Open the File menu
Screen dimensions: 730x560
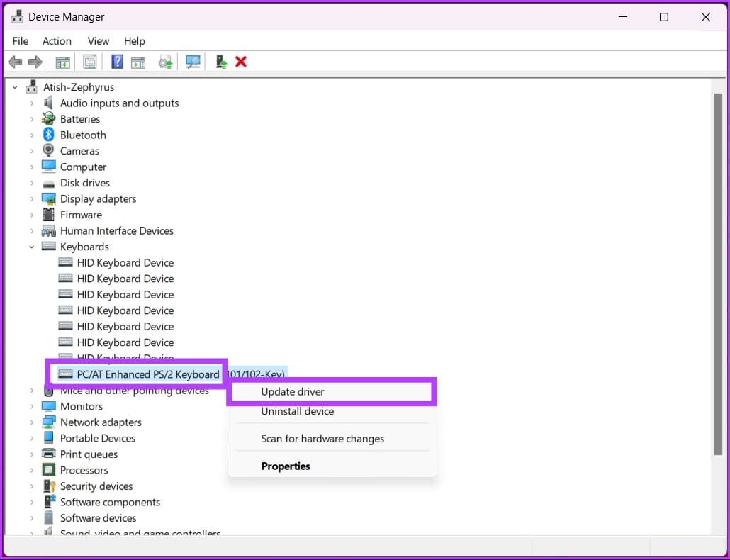pyautogui.click(x=20, y=41)
